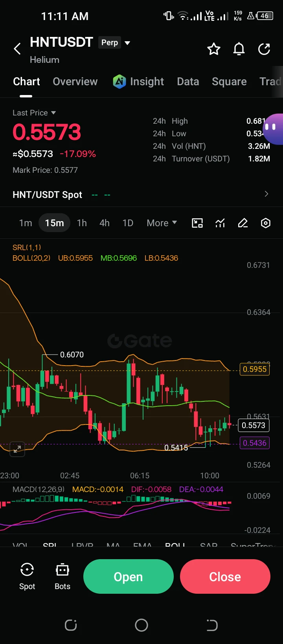Select the 1m timeframe

pyautogui.click(x=26, y=223)
